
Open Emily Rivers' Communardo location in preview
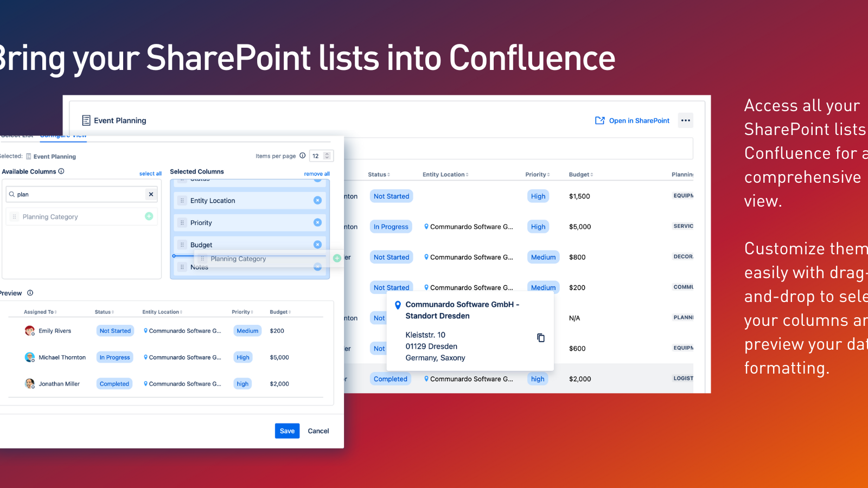tap(182, 331)
